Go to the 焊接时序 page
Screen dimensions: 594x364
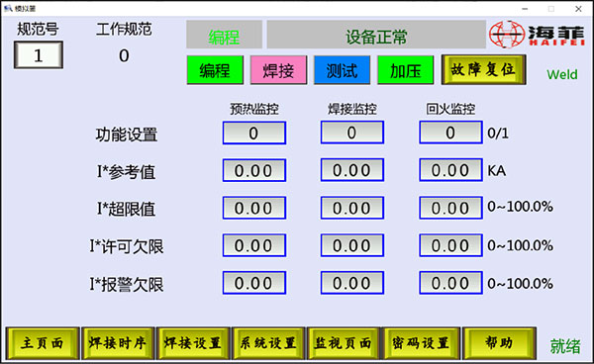coord(118,343)
